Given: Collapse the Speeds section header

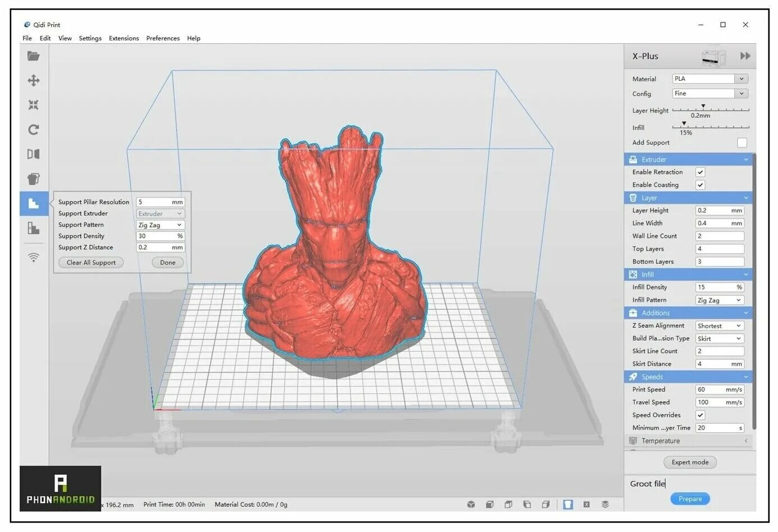Looking at the screenshot, I should 689,377.
